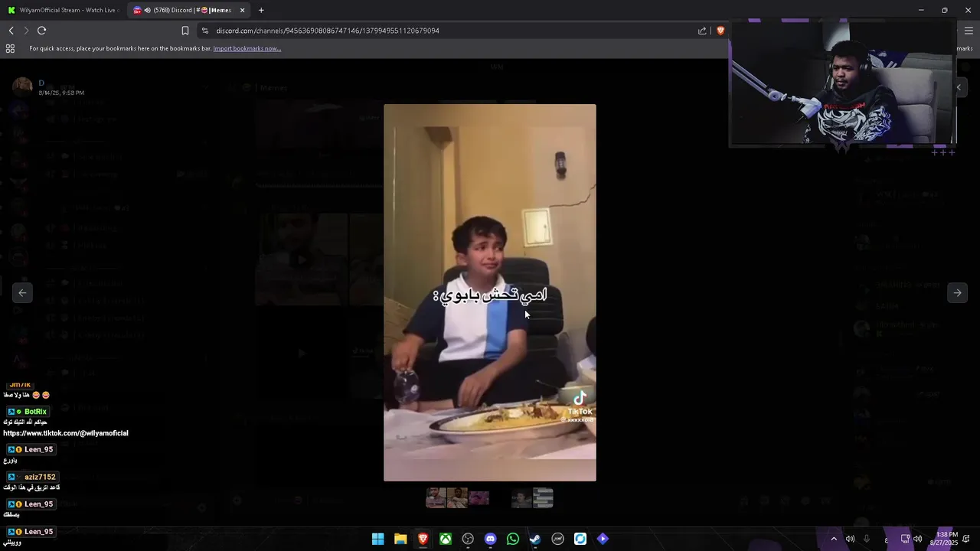Click the microphone icon in system tray
The image size is (980, 551).
[x=867, y=539]
